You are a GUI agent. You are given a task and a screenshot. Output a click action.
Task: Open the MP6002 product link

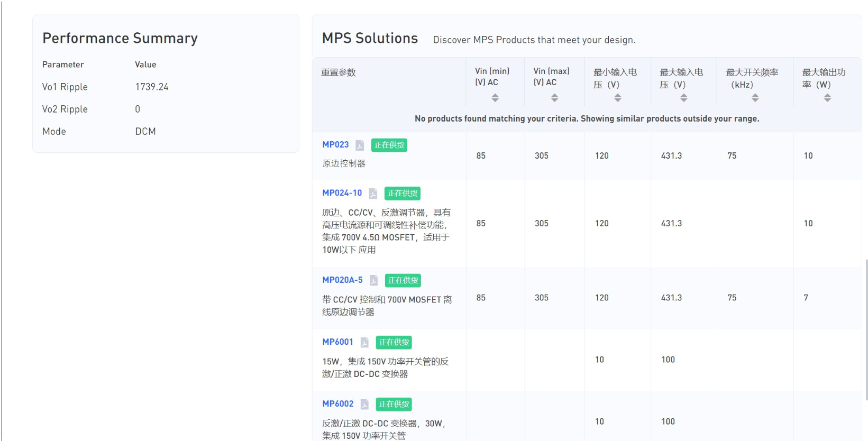point(337,403)
